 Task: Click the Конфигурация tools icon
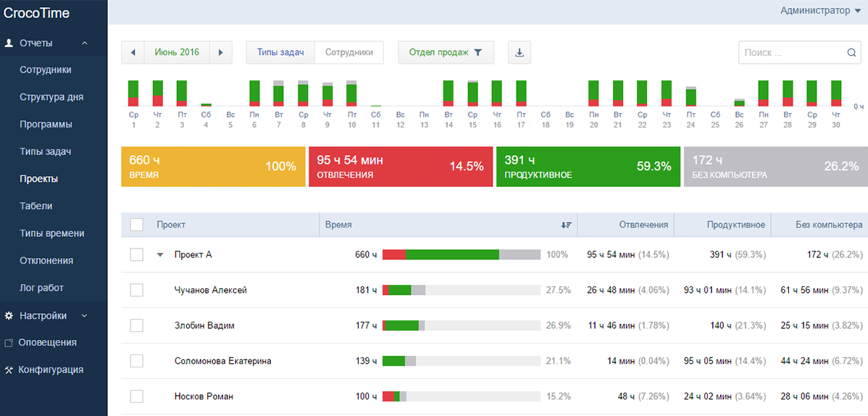coord(9,370)
